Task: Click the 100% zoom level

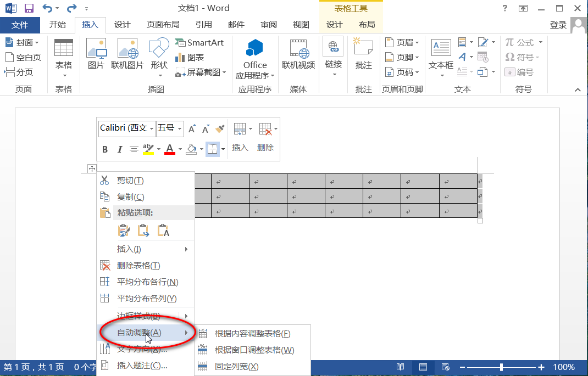Action: pyautogui.click(x=564, y=367)
